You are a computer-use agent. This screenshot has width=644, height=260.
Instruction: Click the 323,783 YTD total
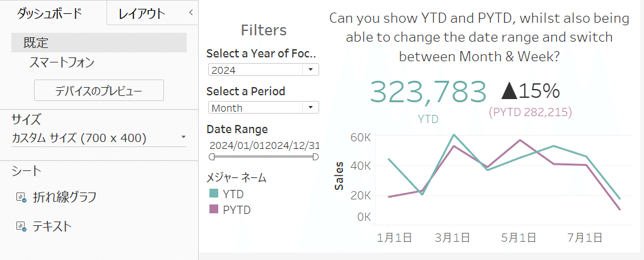click(x=428, y=92)
